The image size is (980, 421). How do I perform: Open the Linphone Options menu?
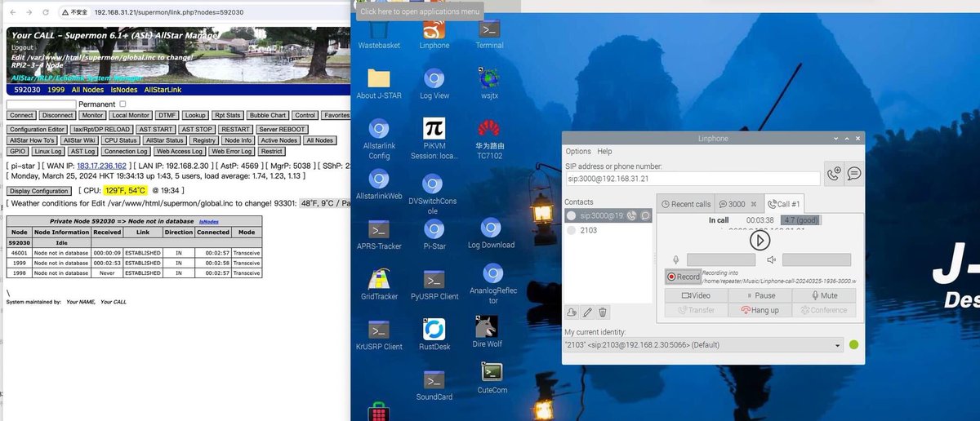point(578,151)
